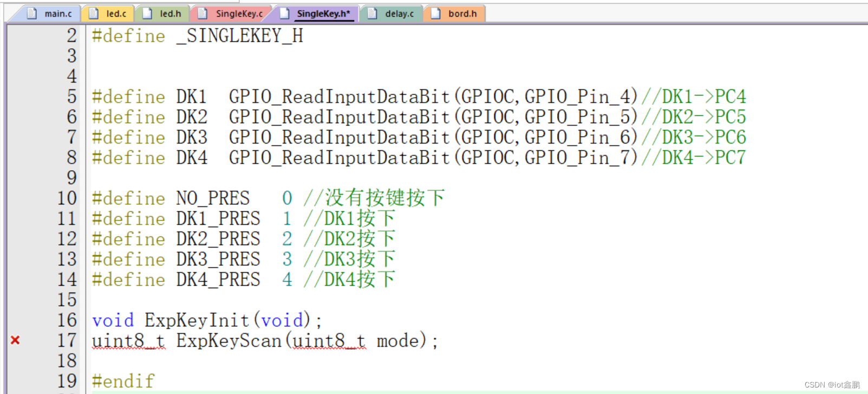Screen dimensions: 868x394
Task: Click the value 4 on line 14
Action: click(x=287, y=280)
